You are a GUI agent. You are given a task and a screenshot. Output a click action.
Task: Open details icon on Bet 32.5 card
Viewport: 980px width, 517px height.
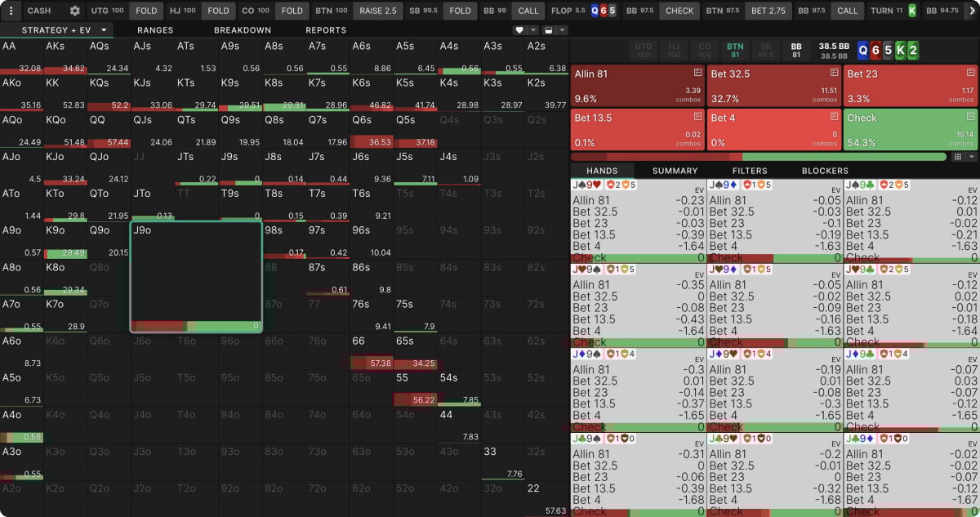tap(834, 73)
